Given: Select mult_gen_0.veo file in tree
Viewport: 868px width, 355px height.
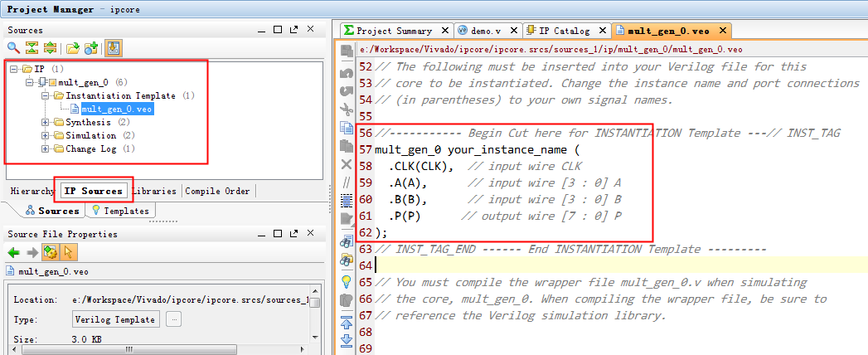Looking at the screenshot, I should 116,109.
